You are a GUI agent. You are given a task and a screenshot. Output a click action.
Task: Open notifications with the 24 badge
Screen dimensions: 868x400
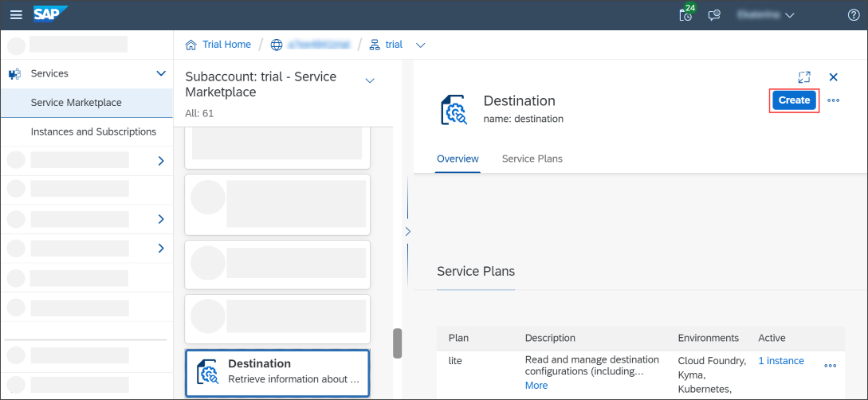pyautogui.click(x=686, y=14)
